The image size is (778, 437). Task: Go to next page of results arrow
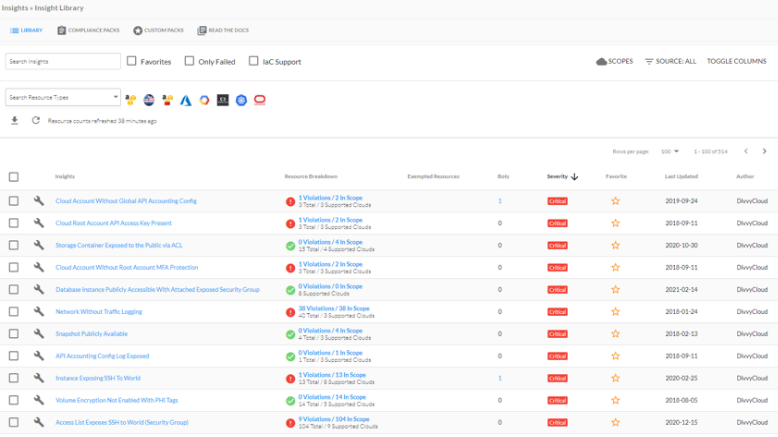764,151
